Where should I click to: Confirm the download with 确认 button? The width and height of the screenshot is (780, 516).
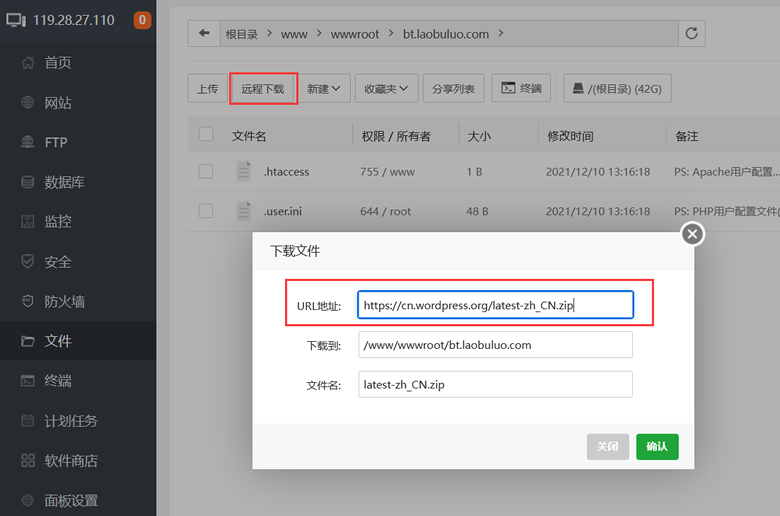[x=657, y=446]
